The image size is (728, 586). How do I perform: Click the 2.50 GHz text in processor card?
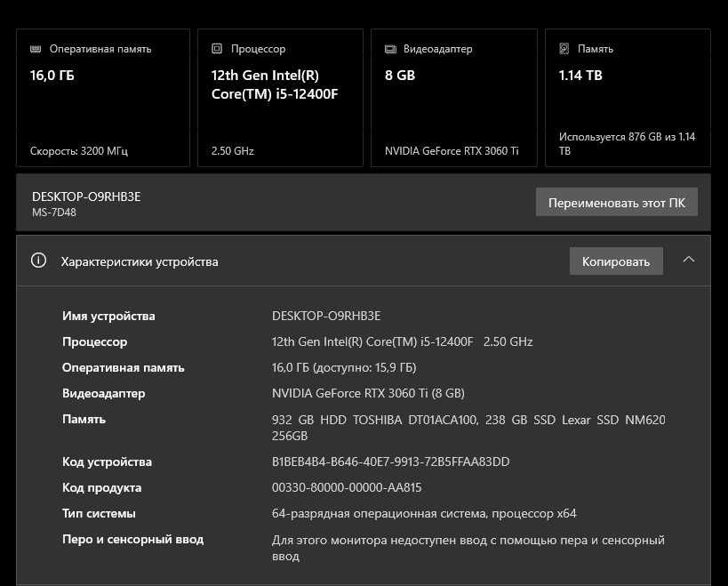[233, 151]
